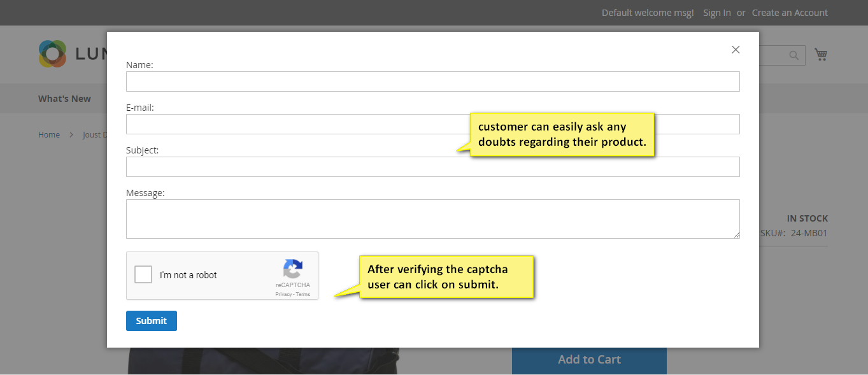Click the Name input field
Viewport: 868px width, 375px height.
[433, 81]
